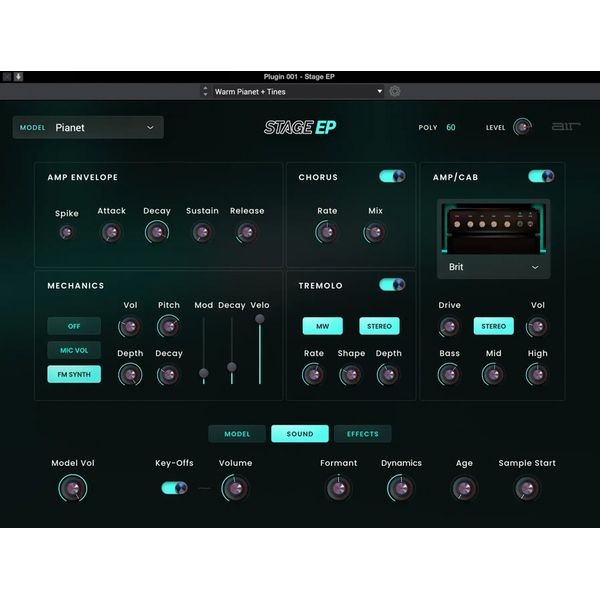Click the Dynamics knob
Screen dimensions: 600x600
(401, 488)
